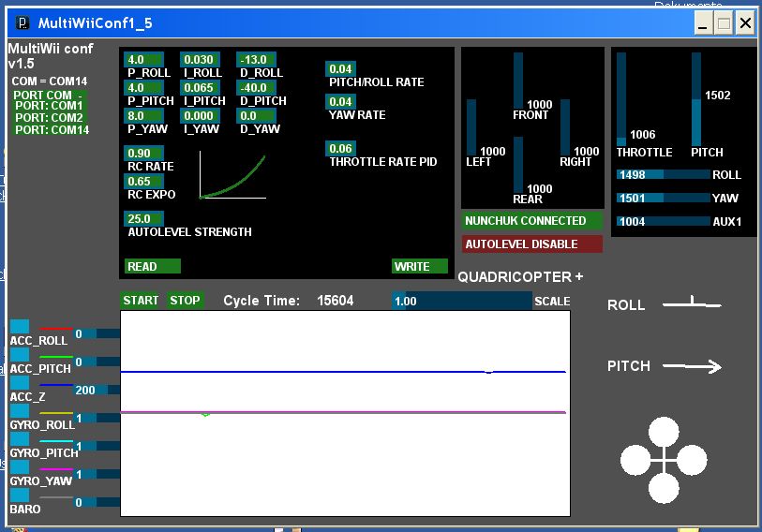
Task: Select the I_PITCH value 0.065 field
Action: click(200, 87)
